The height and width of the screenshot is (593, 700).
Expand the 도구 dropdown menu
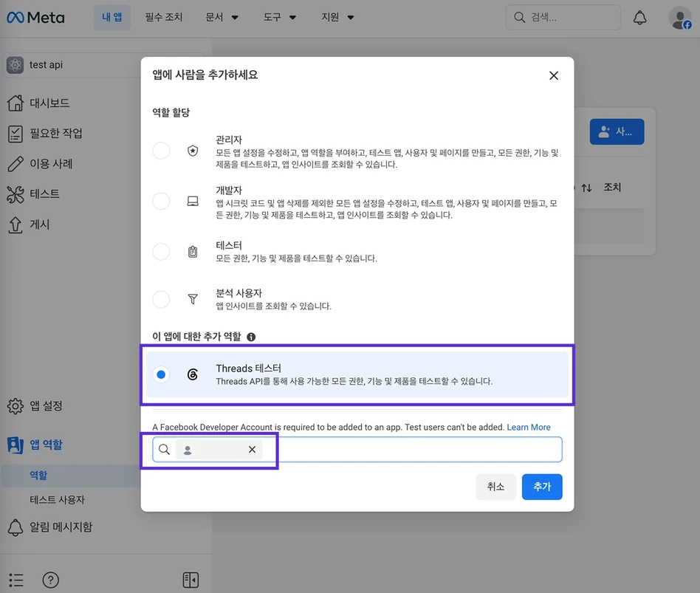pyautogui.click(x=279, y=18)
